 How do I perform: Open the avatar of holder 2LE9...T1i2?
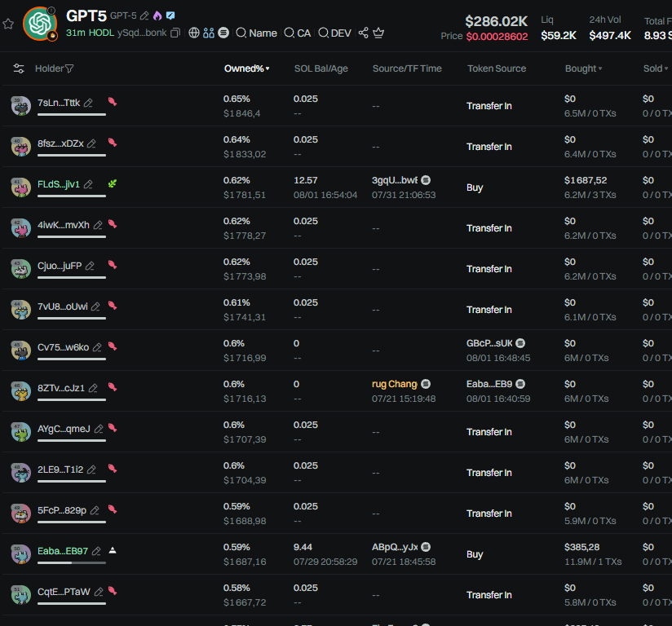[x=20, y=473]
